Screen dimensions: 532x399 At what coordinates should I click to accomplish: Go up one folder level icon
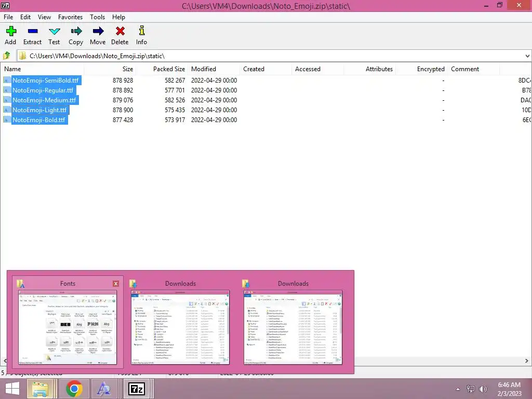coord(6,56)
